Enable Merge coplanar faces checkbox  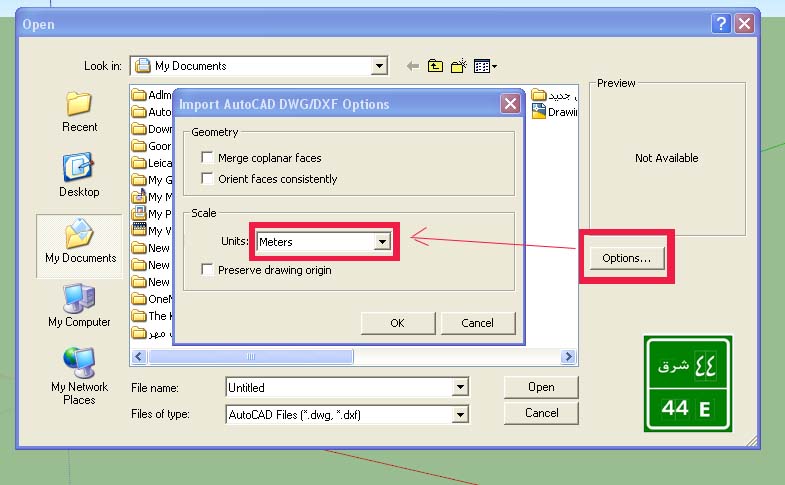[208, 158]
